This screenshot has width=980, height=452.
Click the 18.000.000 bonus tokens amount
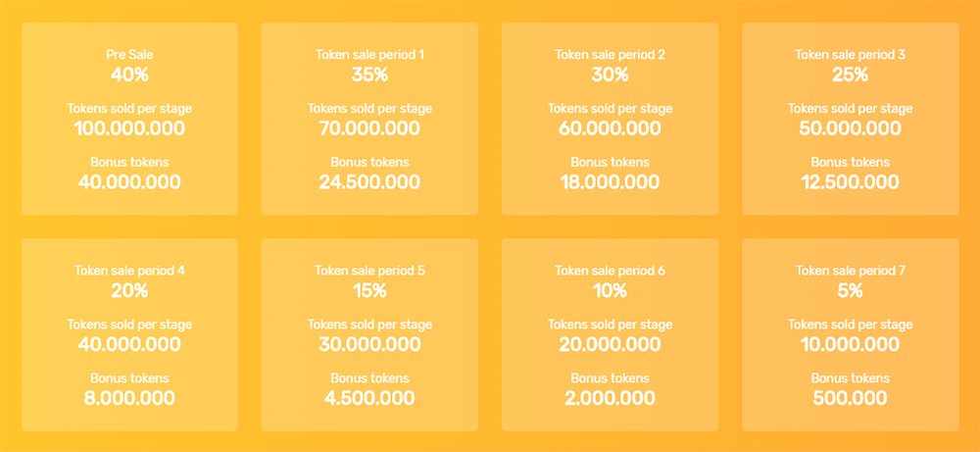(x=610, y=182)
